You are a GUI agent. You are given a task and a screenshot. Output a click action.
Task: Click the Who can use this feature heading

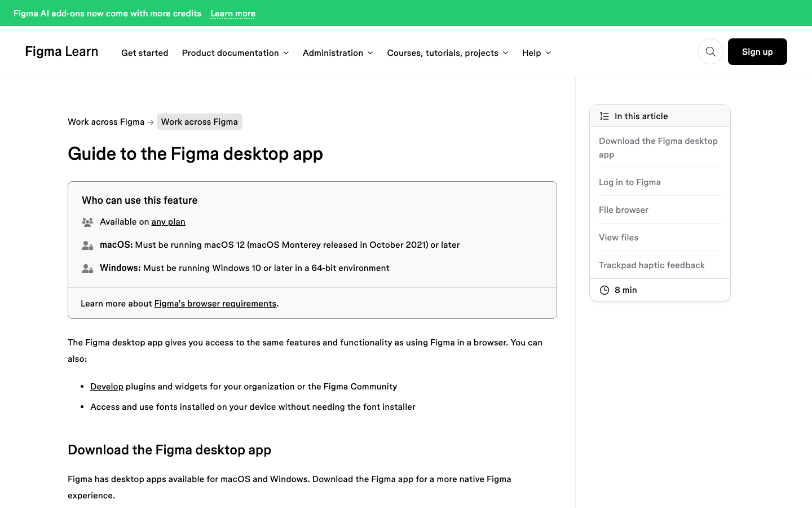[139, 200]
